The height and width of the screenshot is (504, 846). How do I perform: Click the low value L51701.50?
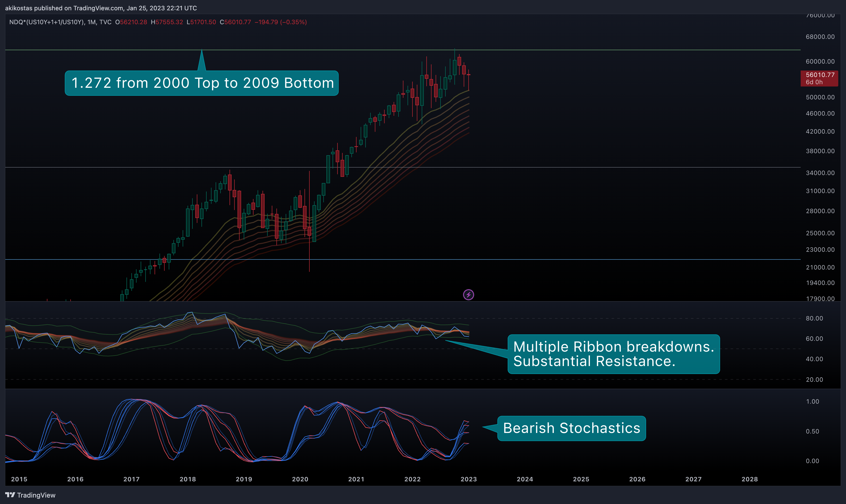(201, 22)
